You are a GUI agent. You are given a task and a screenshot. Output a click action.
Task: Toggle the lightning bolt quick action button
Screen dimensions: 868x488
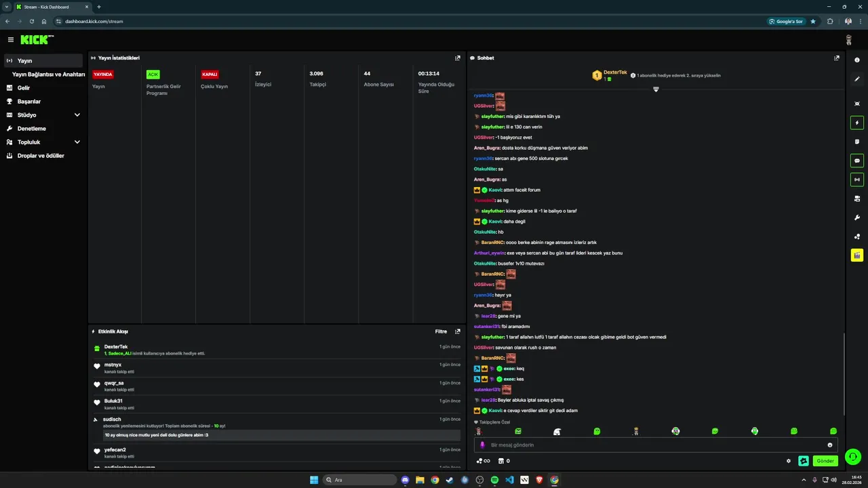(857, 123)
